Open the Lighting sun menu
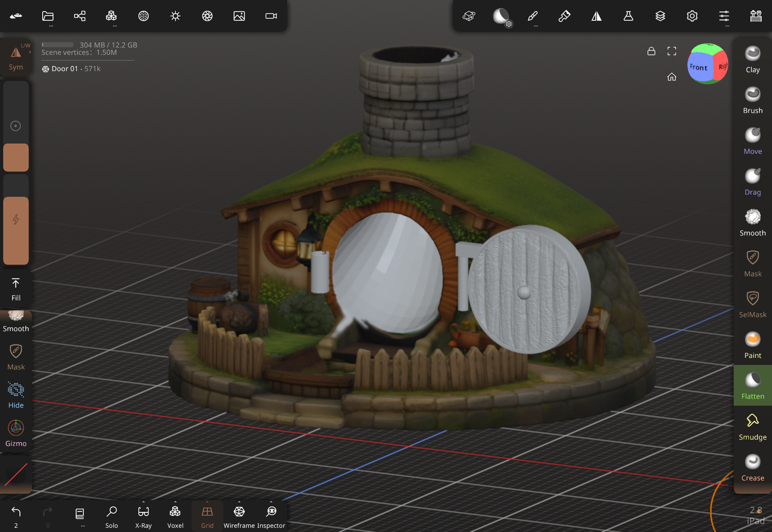Screen dimensions: 772x532 (175, 16)
